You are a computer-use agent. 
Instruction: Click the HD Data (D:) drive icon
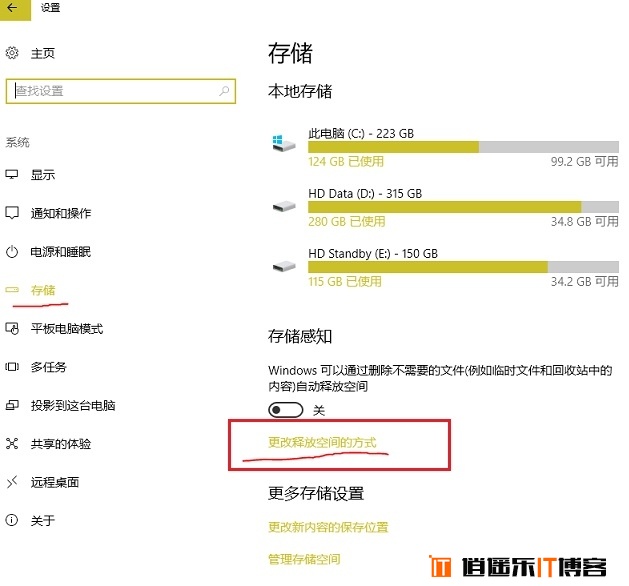[x=284, y=207]
